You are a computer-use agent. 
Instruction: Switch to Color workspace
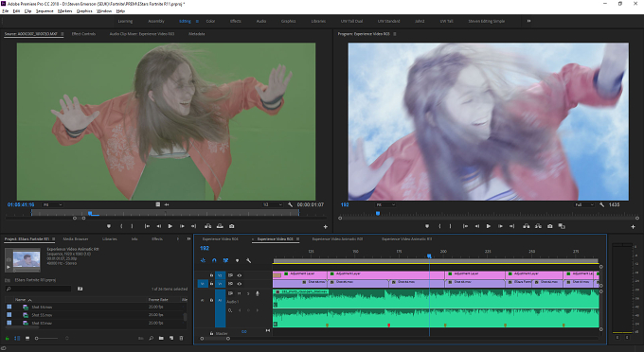coord(210,21)
